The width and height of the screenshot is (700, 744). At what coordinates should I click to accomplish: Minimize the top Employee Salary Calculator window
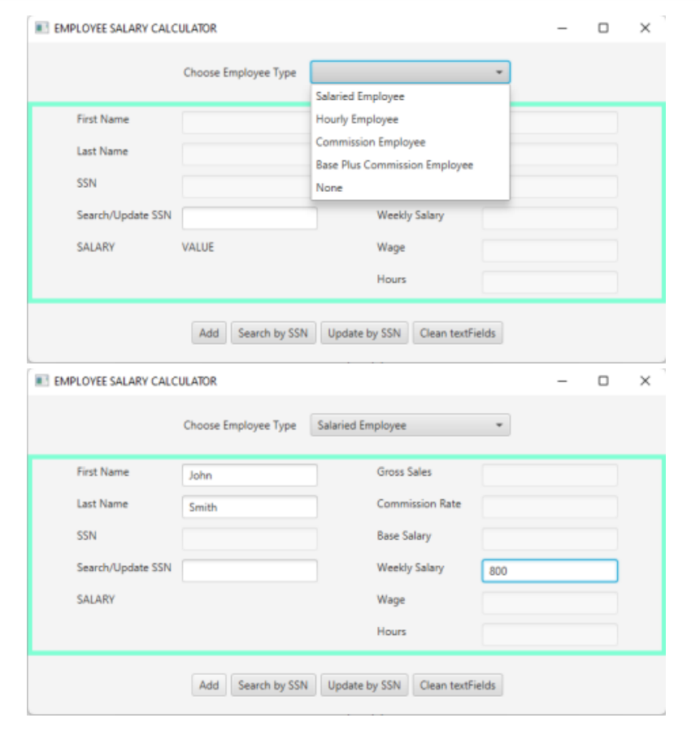562,28
